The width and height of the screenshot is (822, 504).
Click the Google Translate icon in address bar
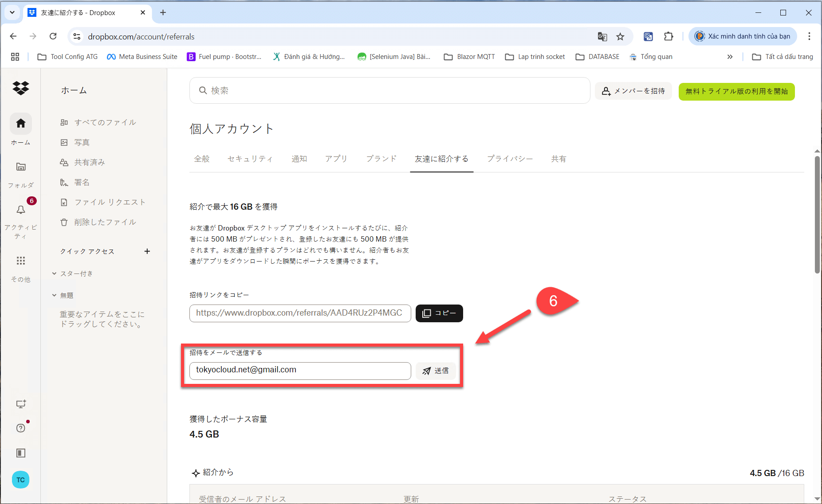pos(602,37)
